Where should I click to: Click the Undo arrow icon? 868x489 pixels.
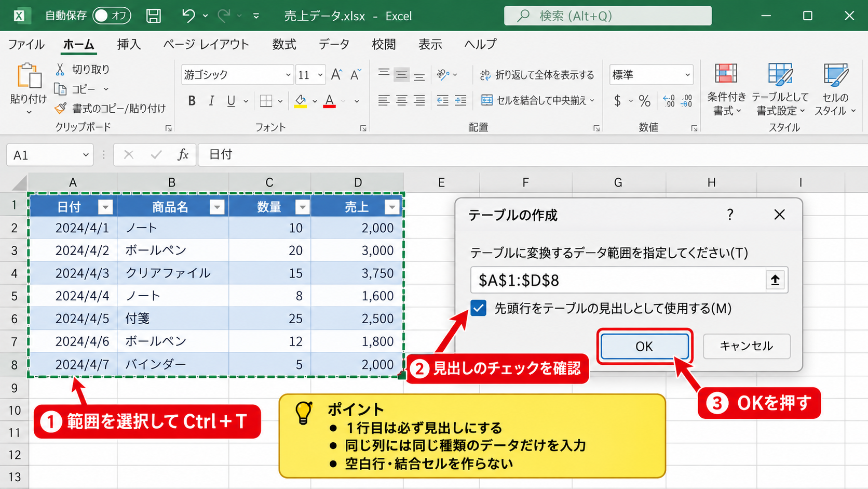[x=188, y=16]
